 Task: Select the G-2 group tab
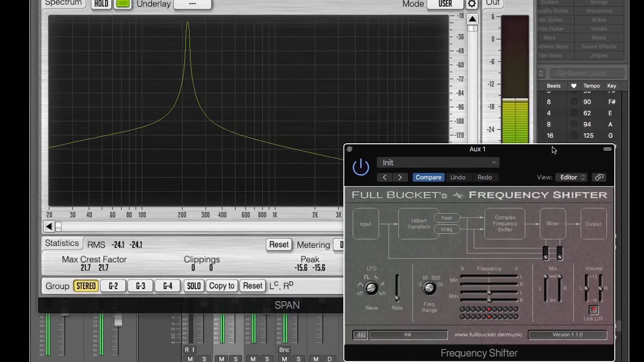113,286
